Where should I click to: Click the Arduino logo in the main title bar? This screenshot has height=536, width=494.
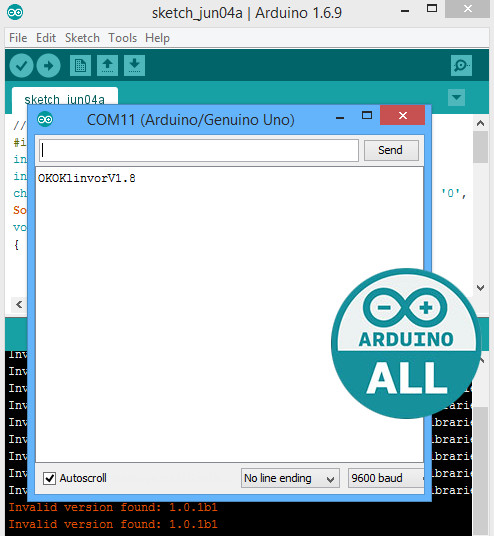[15, 13]
